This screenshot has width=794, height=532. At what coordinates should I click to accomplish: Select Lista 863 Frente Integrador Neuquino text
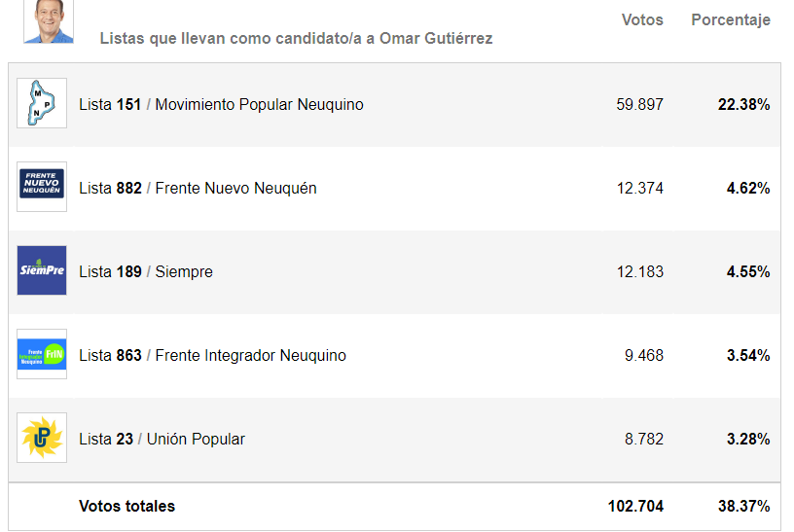213,355
